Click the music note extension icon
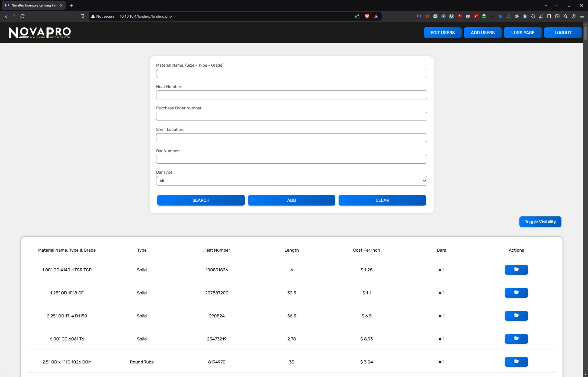The height and width of the screenshot is (377, 588). click(x=541, y=16)
